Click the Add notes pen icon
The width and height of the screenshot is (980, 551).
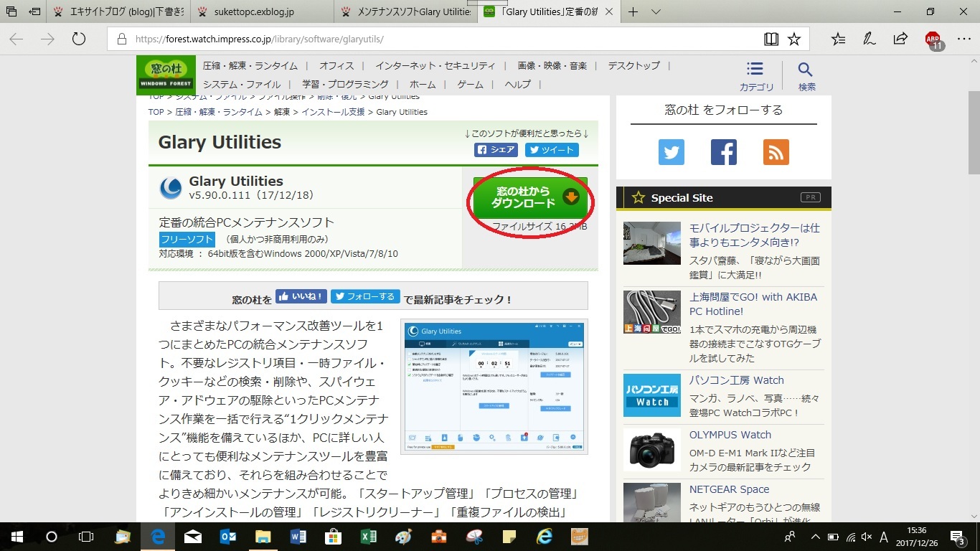coord(869,39)
